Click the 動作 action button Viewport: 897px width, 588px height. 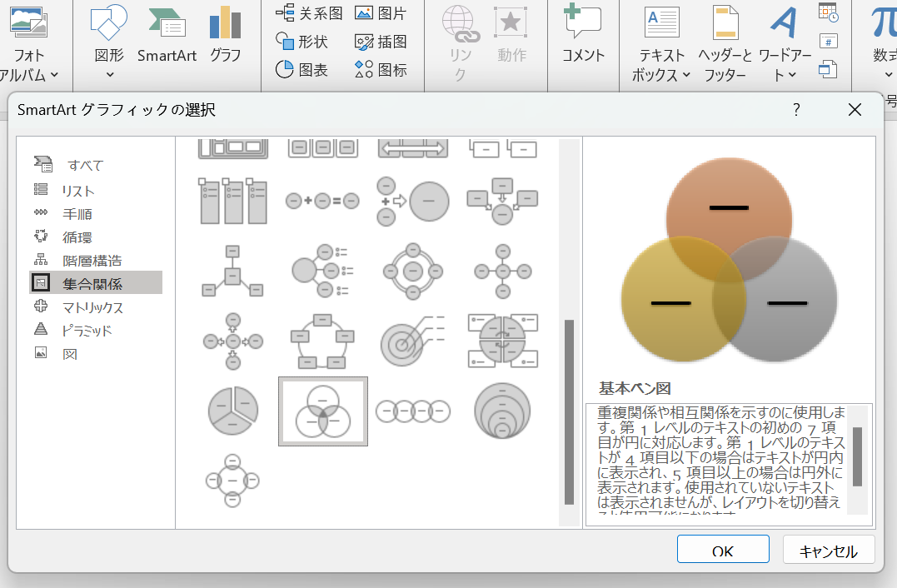(x=511, y=34)
